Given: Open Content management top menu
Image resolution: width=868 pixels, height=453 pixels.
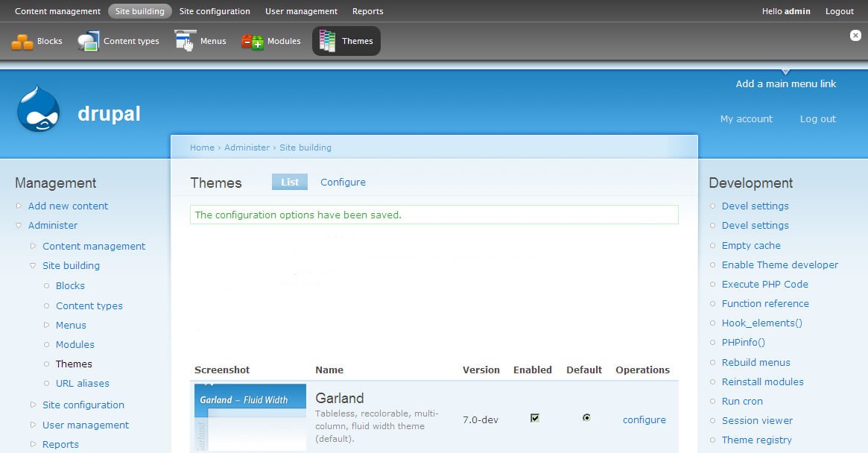Looking at the screenshot, I should (57, 11).
